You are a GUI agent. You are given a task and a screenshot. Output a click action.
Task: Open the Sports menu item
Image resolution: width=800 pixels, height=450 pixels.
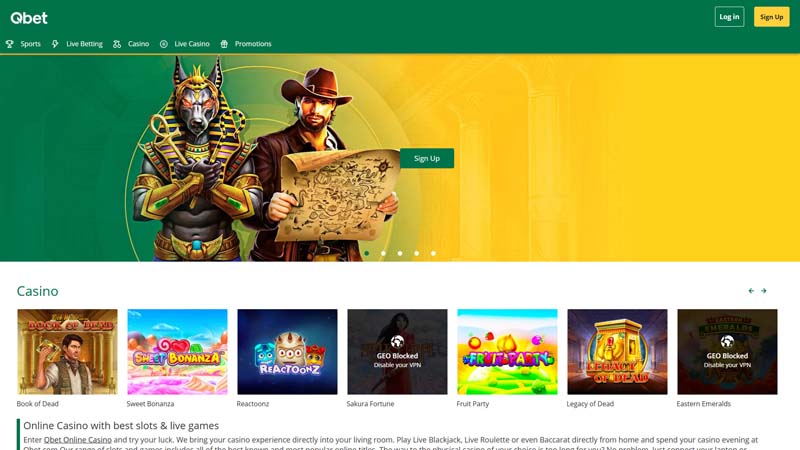coord(30,44)
